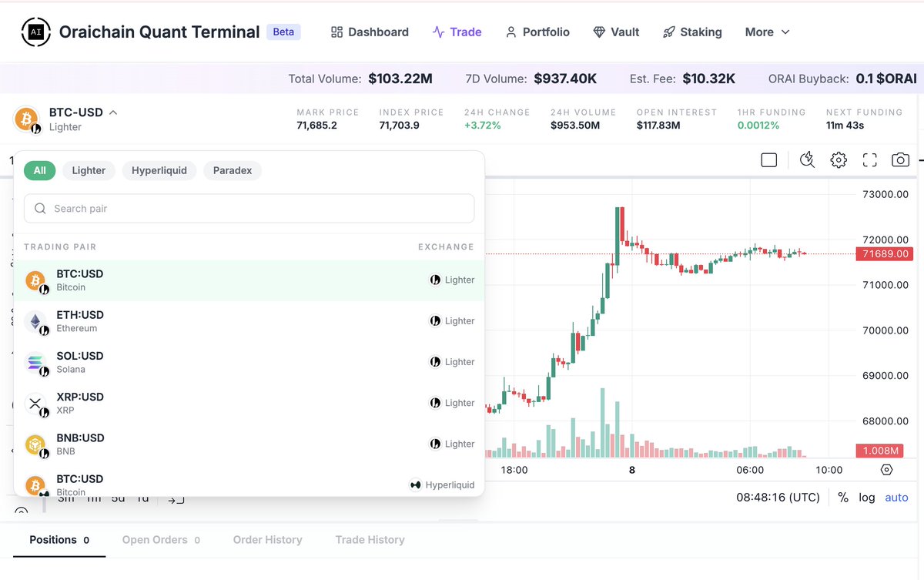Screen dimensions: 924x580
Task: Open the Order History tab
Action: pyautogui.click(x=267, y=540)
